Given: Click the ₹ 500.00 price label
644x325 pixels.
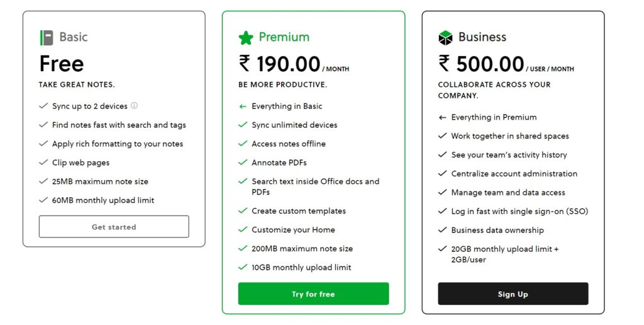Looking at the screenshot, I should click(x=481, y=64).
